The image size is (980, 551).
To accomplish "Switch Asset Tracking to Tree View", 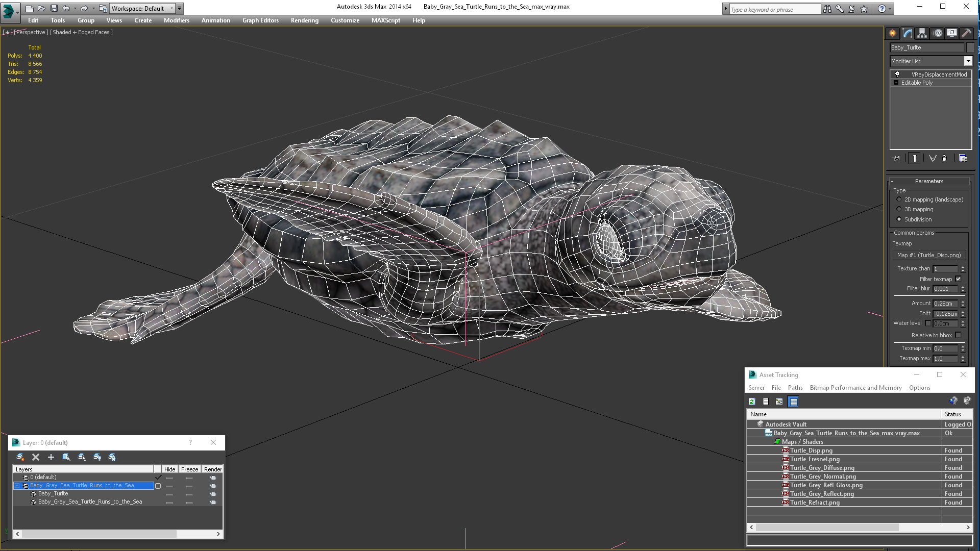I will click(779, 402).
